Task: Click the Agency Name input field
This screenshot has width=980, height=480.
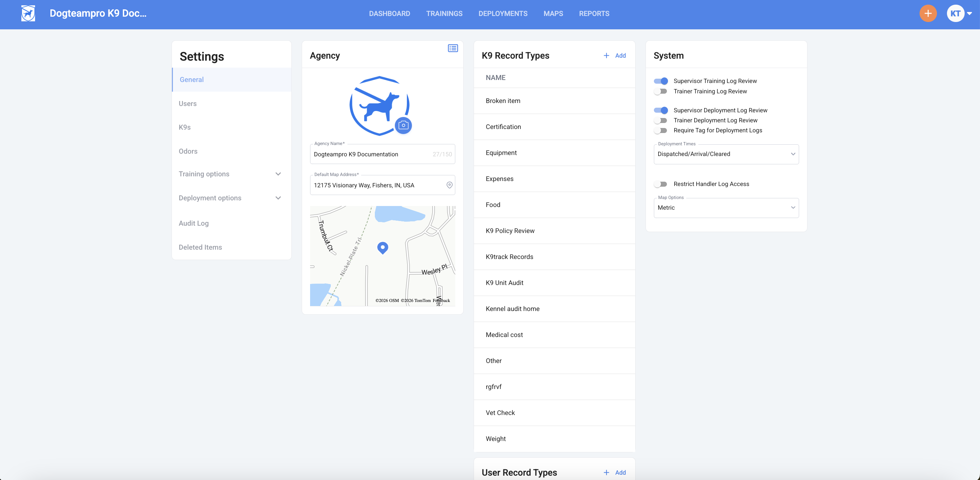Action: (371, 154)
